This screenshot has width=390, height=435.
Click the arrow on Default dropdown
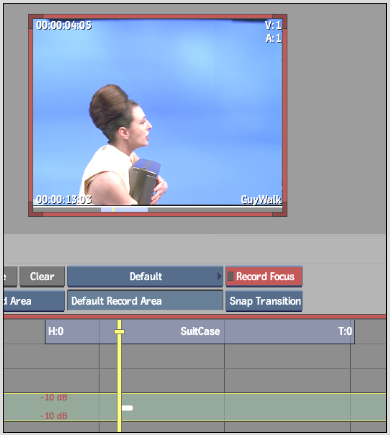point(219,276)
